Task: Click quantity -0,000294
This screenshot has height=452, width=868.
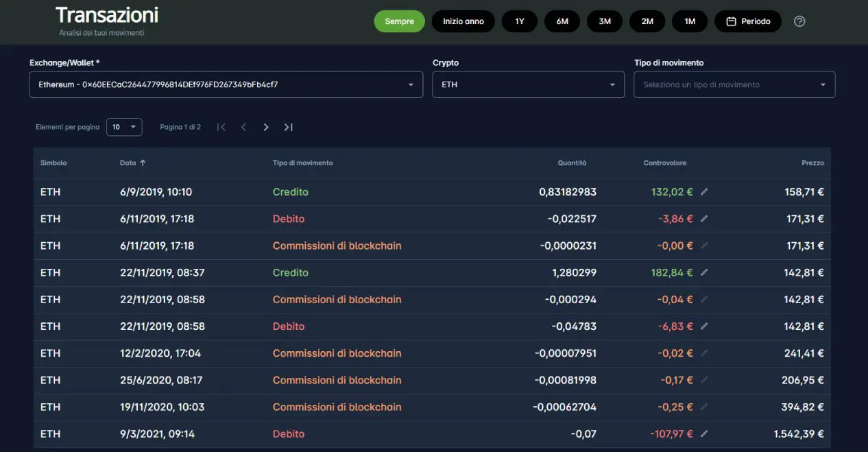Action: 570,300
